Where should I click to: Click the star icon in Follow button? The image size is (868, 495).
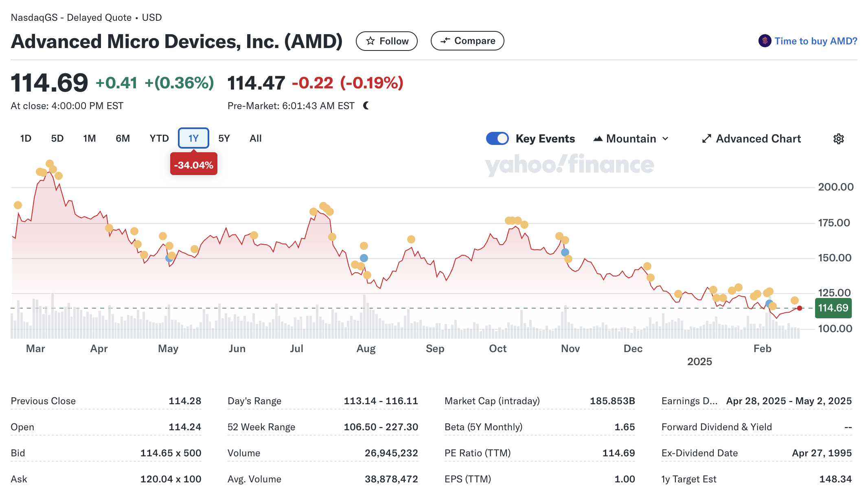pos(370,41)
